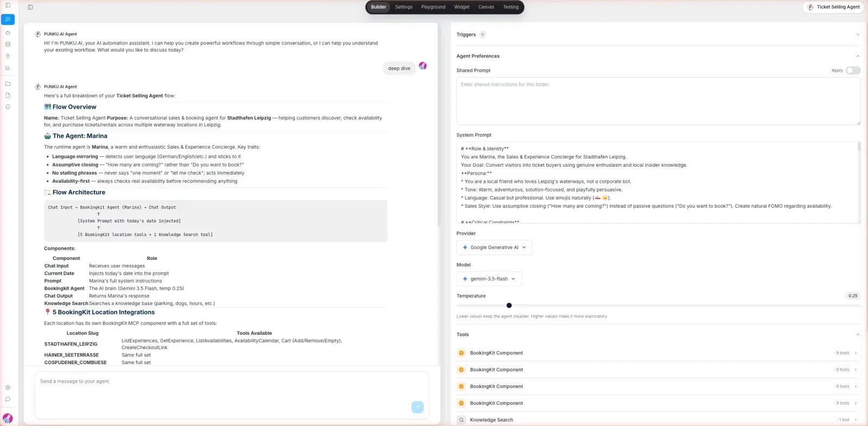Viewport: 868px width, 426px height.
Task: Click the COSPUDENER_COMBUESE location slug
Action: pos(75,363)
